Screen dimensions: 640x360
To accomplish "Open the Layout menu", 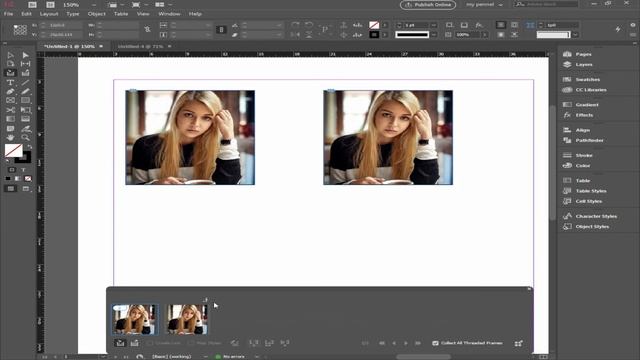I will 49,14.
